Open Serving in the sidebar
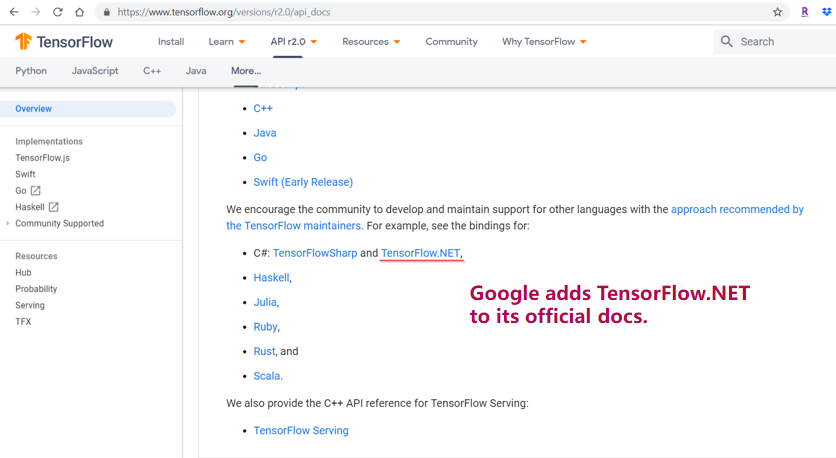The image size is (836, 458). 30,306
